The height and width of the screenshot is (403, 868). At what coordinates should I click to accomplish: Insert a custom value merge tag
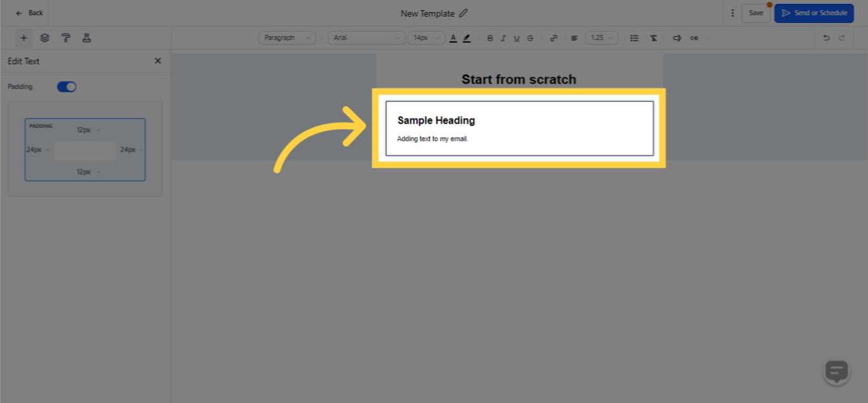677,38
